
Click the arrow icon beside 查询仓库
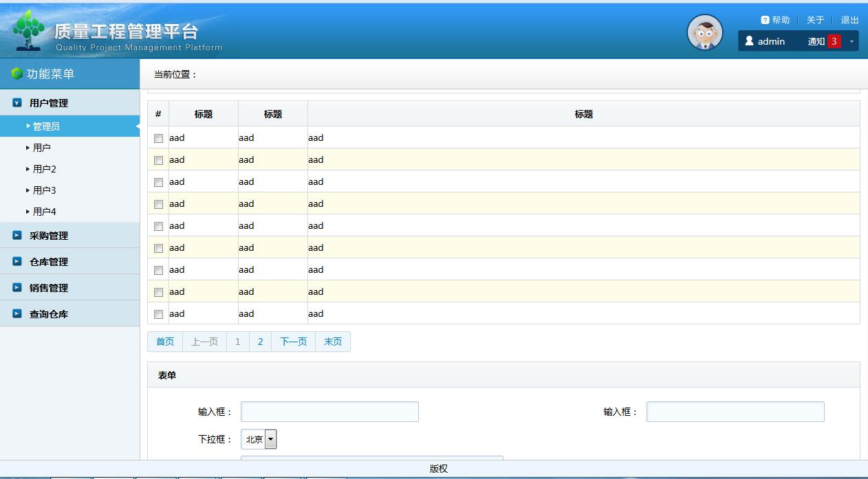[x=17, y=313]
